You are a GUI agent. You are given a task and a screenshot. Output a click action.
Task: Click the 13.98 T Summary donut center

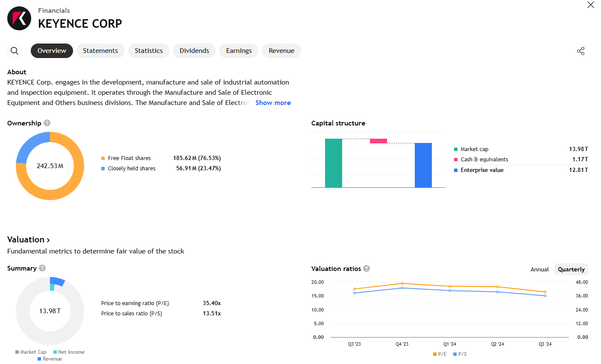(50, 311)
